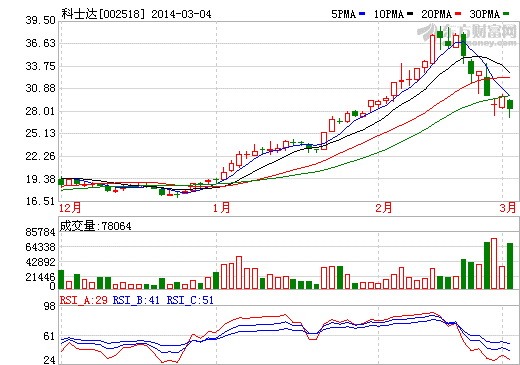Click the 5PMA legend label
Image resolution: width=520 pixels, height=365 pixels.
pyautogui.click(x=344, y=14)
